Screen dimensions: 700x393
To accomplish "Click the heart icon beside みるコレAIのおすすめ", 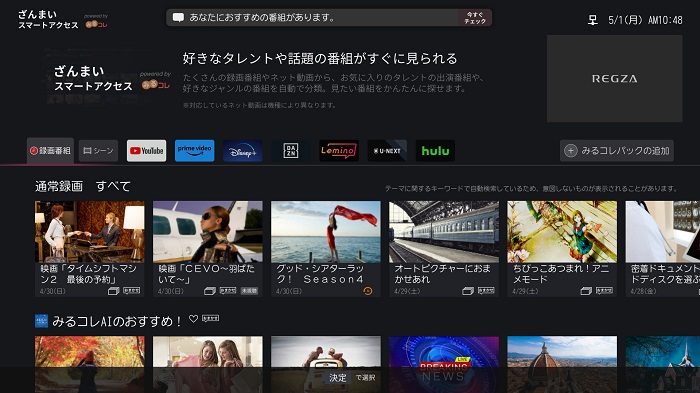I will (x=193, y=319).
